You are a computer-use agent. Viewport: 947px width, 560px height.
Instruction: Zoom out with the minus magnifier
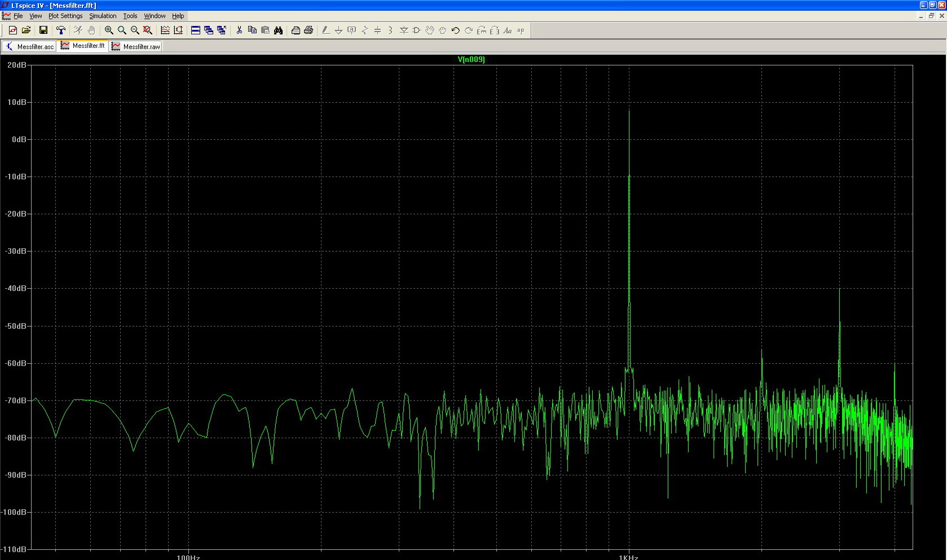[135, 30]
